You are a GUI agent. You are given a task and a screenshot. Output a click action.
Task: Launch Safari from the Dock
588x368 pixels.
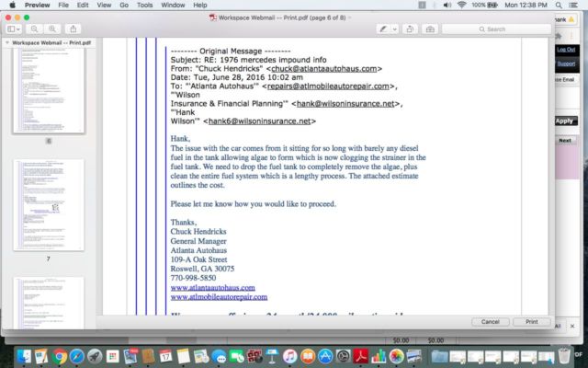click(77, 356)
